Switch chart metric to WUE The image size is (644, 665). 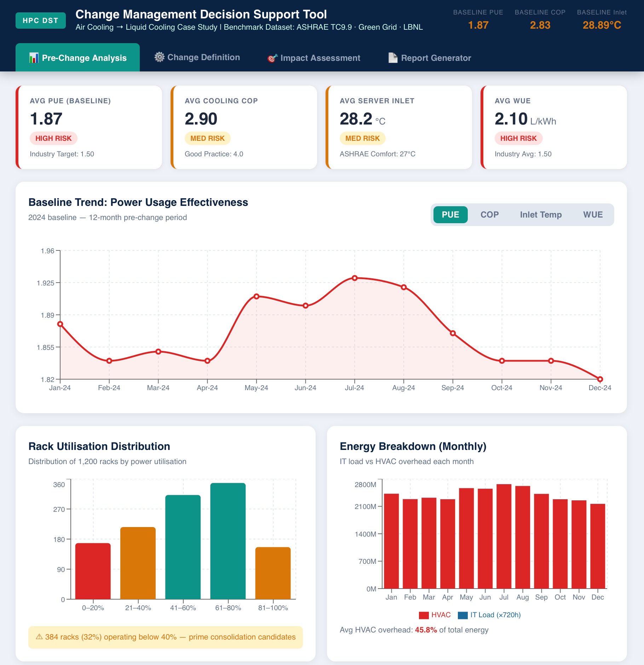(x=593, y=215)
